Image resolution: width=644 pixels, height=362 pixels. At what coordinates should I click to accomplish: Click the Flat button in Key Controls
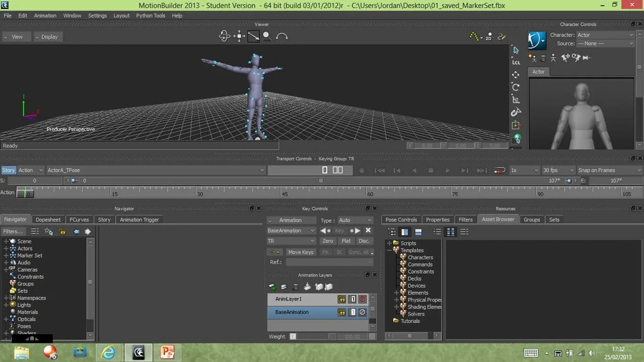pyautogui.click(x=346, y=241)
